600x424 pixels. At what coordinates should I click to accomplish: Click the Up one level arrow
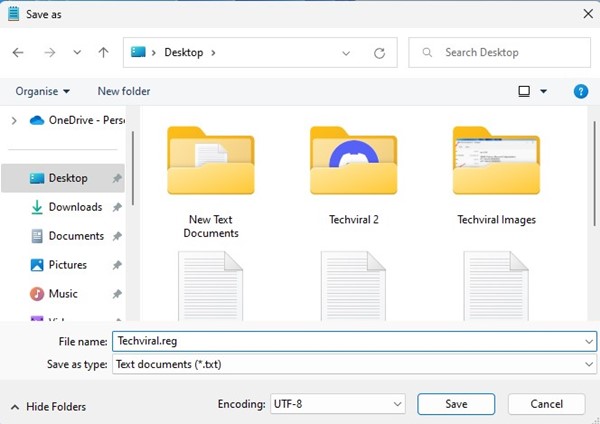103,52
